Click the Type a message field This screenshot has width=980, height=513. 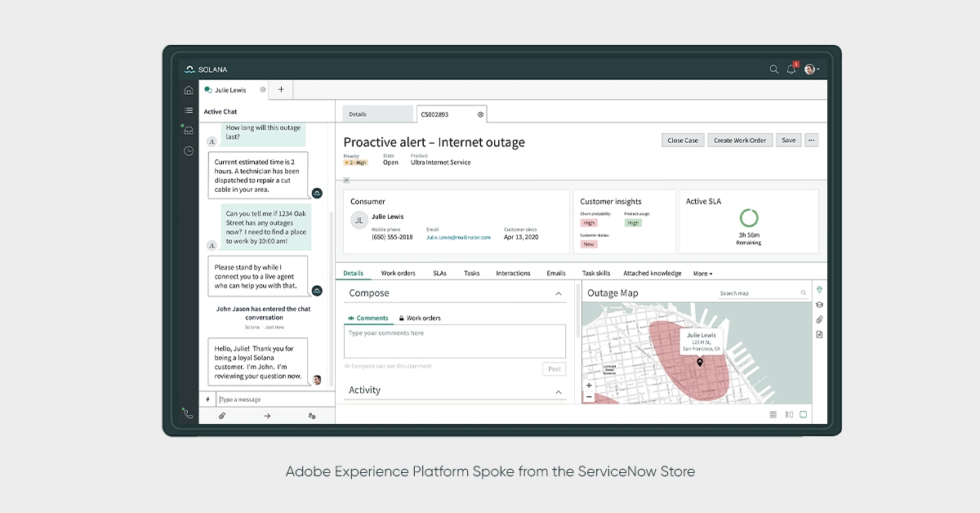[x=275, y=399]
